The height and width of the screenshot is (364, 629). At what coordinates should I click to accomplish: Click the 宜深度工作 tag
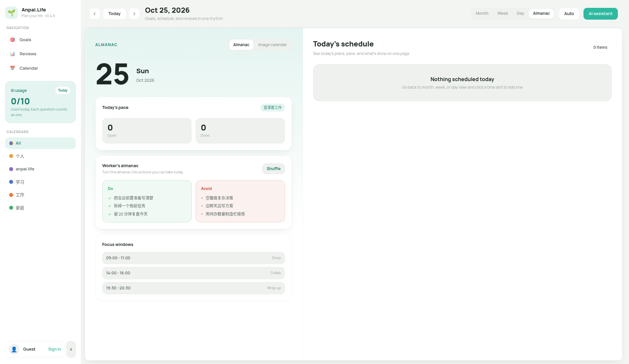click(x=272, y=108)
